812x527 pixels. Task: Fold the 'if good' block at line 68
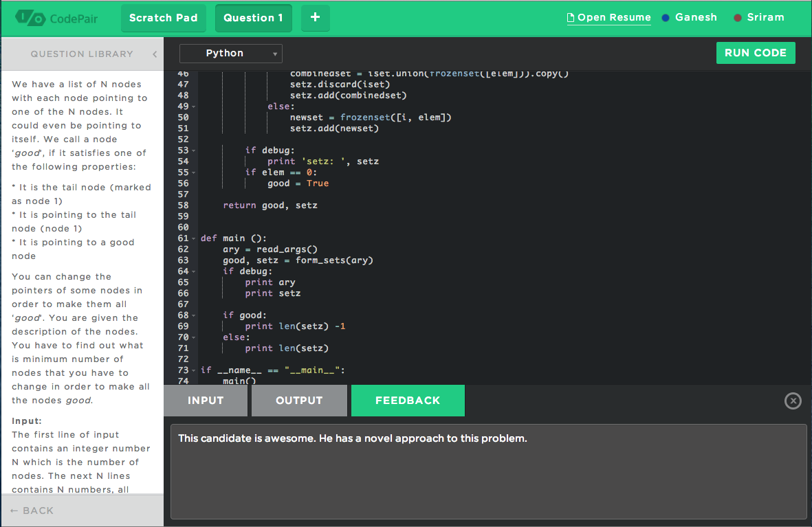coord(194,315)
